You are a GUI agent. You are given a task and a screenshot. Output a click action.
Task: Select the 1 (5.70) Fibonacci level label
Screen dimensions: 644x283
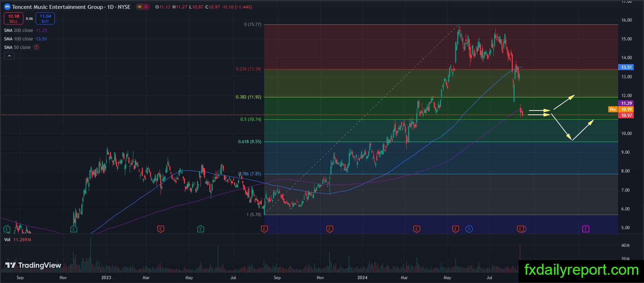[x=254, y=215]
